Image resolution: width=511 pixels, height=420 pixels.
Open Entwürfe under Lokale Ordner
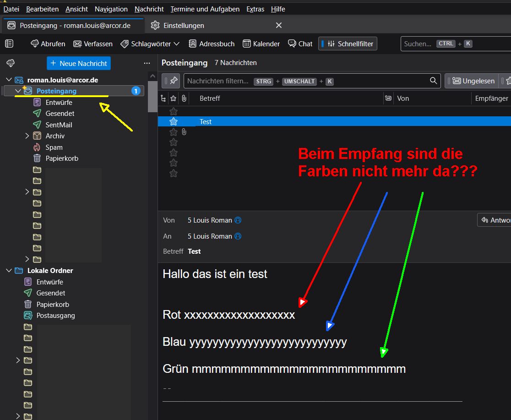pyautogui.click(x=49, y=282)
